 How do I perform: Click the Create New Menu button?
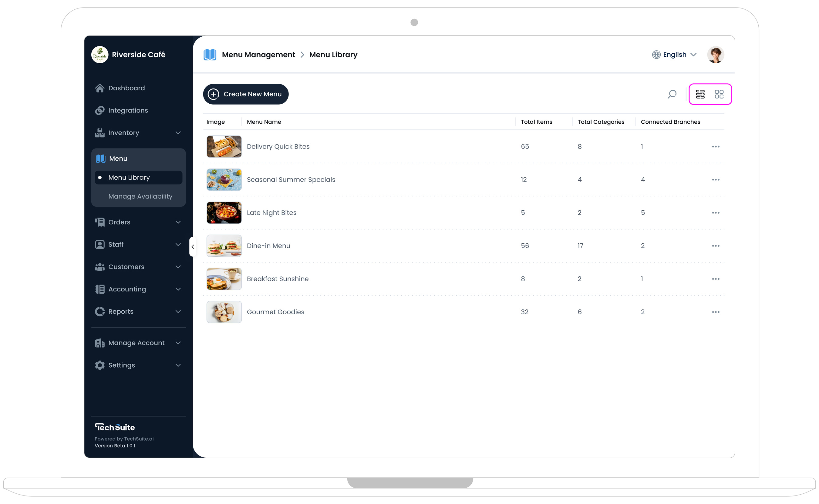pyautogui.click(x=245, y=94)
